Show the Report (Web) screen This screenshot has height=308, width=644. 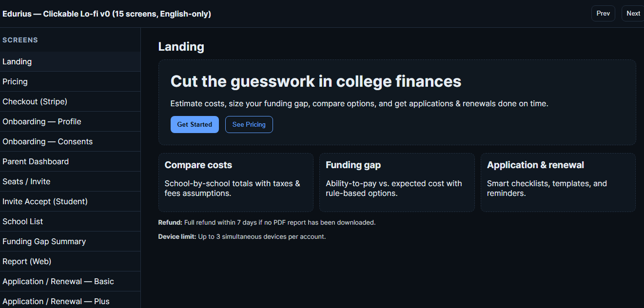coord(70,262)
